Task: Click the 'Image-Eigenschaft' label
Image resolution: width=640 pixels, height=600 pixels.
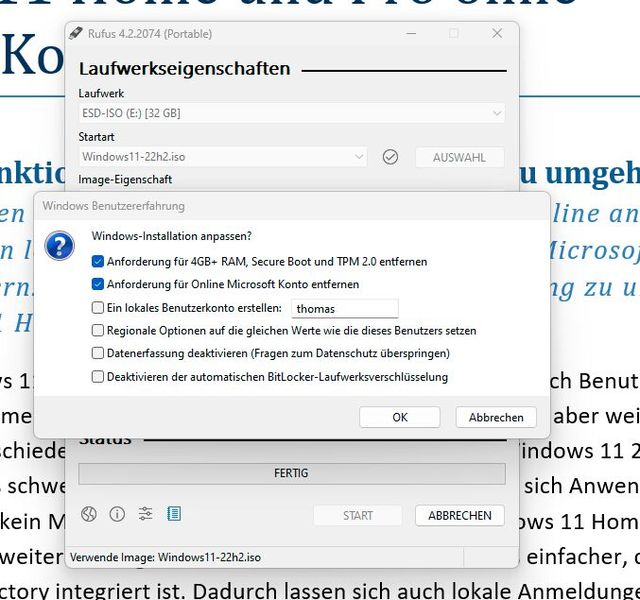Action: click(x=125, y=180)
